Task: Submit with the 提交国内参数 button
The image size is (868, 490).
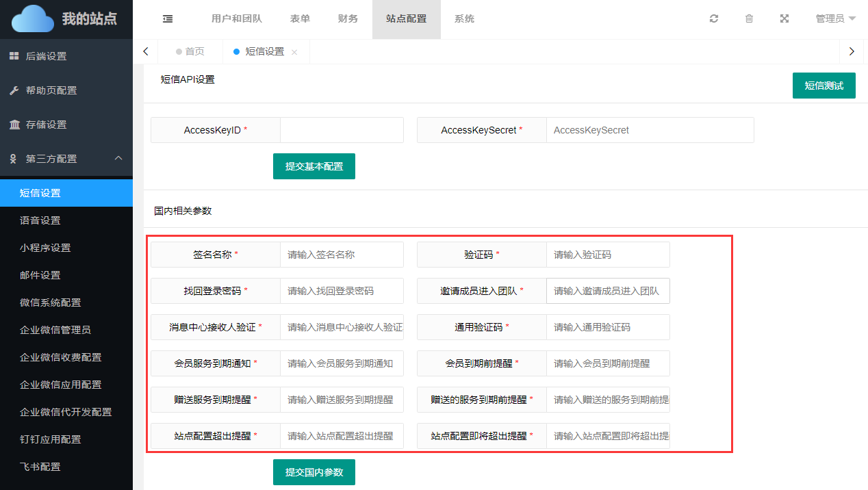Action: pyautogui.click(x=314, y=472)
